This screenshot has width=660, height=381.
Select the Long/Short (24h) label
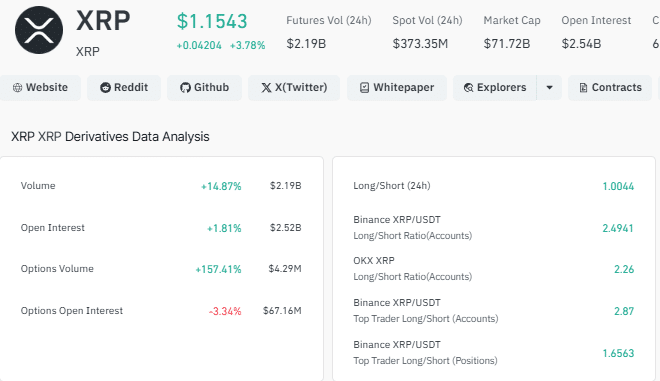[x=392, y=186]
